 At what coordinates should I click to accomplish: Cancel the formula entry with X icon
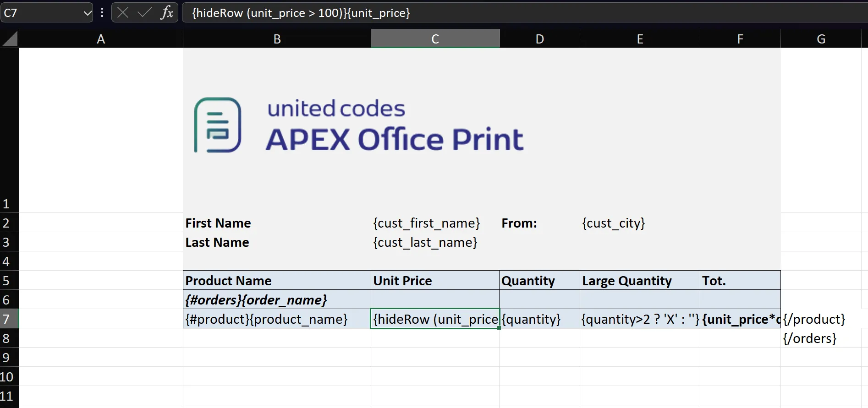[x=123, y=13]
